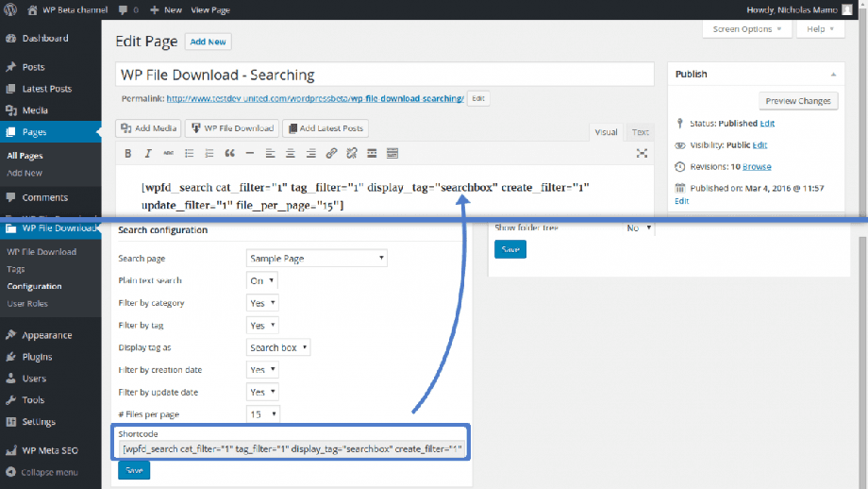Click Edit button next to permalink

(x=478, y=98)
